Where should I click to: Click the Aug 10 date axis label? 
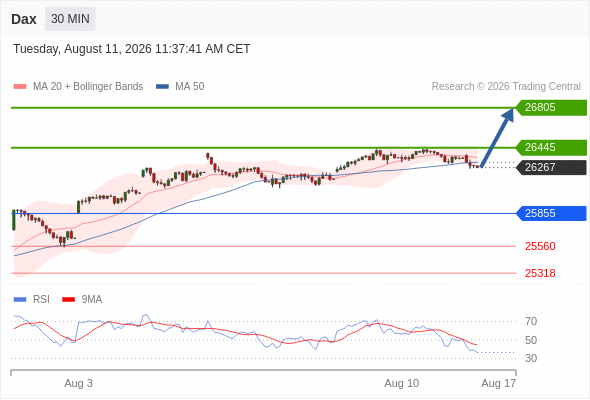tap(401, 383)
